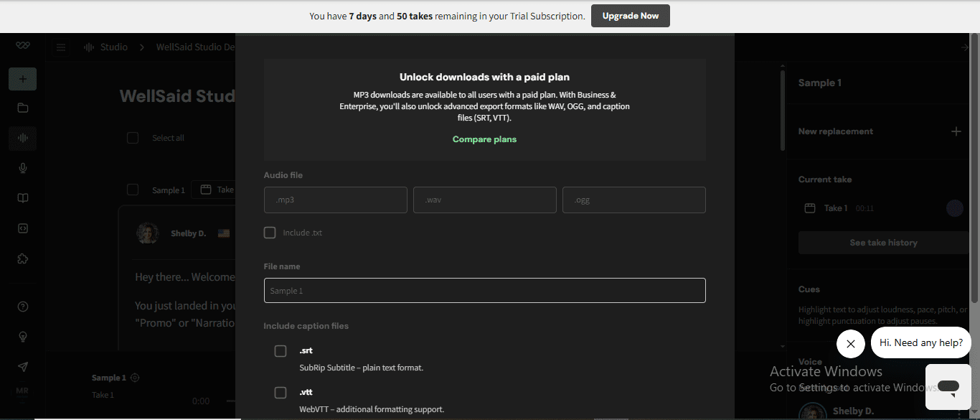Check the .vtt caption checkbox
The width and height of the screenshot is (980, 420).
pos(281,392)
